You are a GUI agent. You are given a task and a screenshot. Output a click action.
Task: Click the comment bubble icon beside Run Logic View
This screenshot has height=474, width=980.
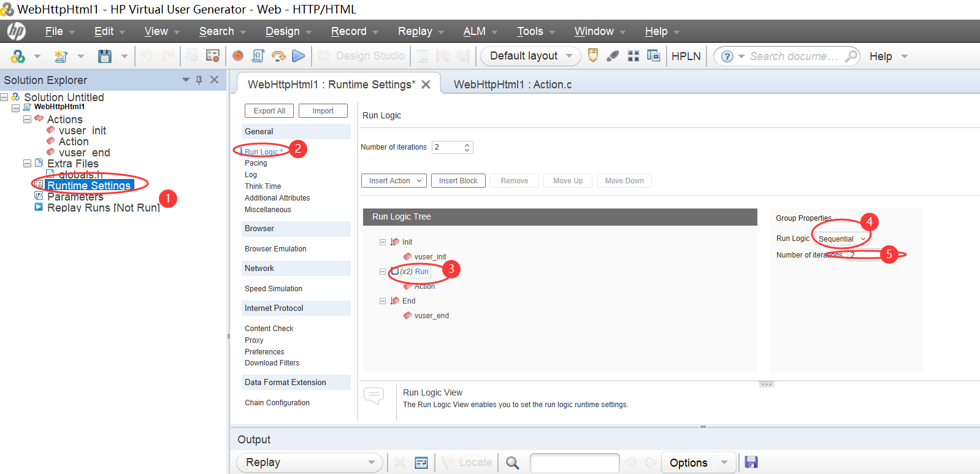pos(374,396)
